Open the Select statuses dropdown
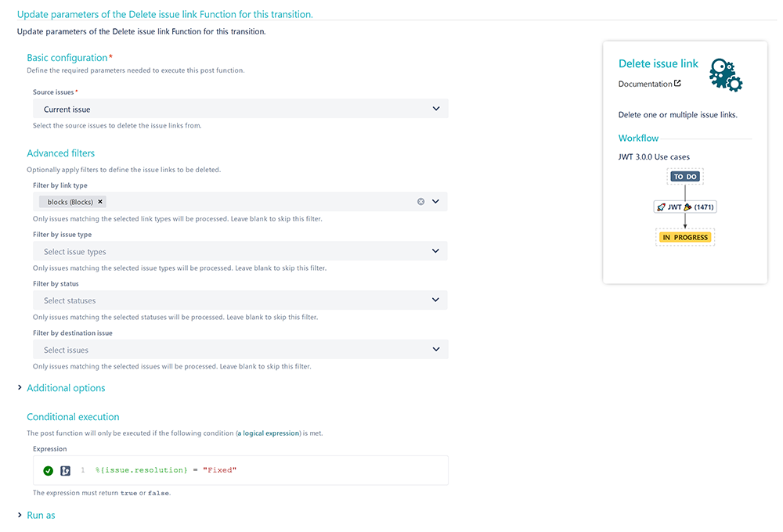783x532 pixels. point(240,300)
